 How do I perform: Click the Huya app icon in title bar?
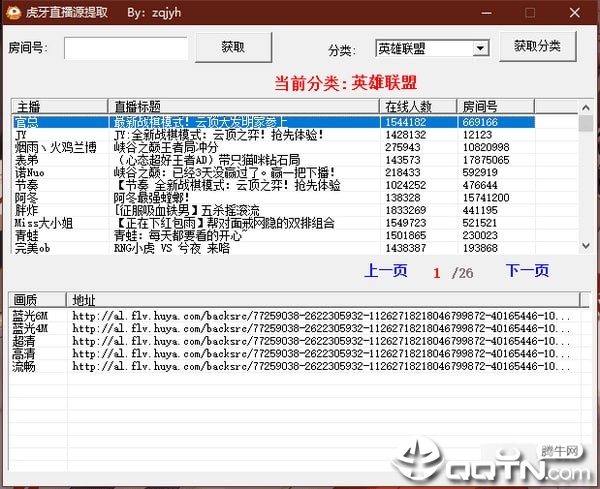(14, 12)
